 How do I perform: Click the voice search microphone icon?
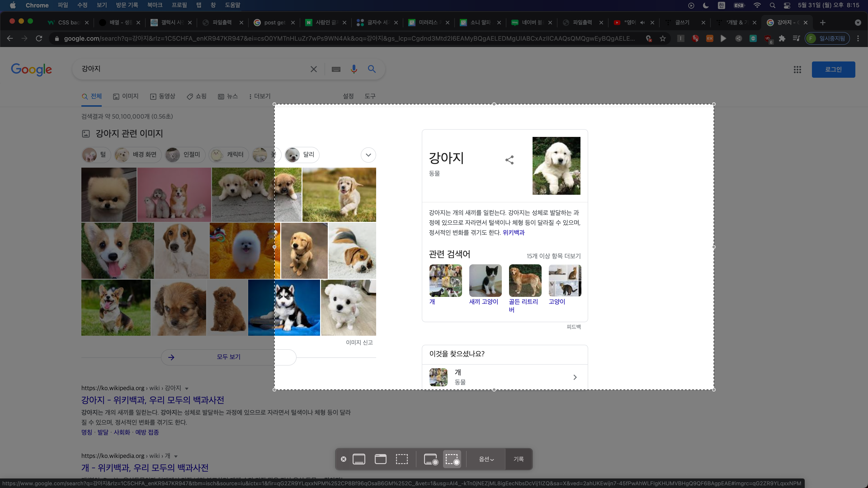pyautogui.click(x=354, y=69)
